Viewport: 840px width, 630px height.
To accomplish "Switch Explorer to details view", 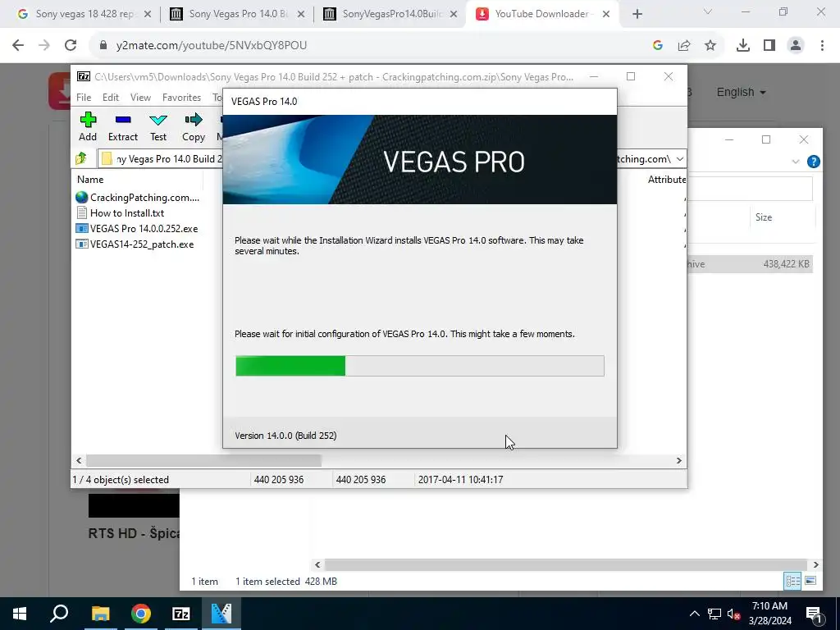I will pos(792,582).
